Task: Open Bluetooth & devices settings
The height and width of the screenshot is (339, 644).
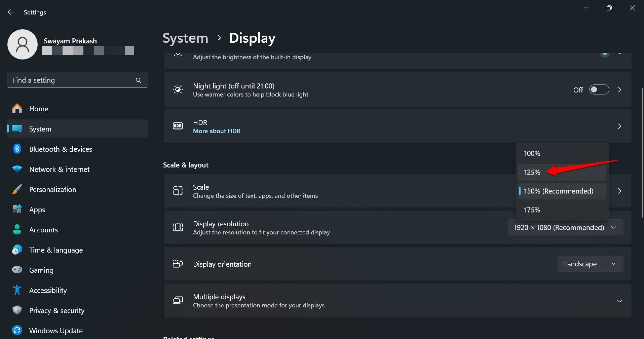Action: (x=61, y=149)
